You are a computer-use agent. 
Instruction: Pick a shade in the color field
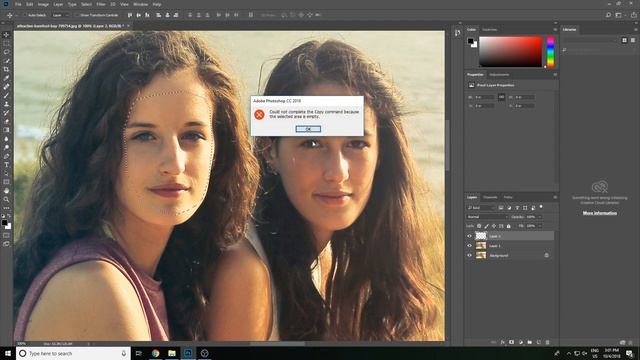(510, 51)
